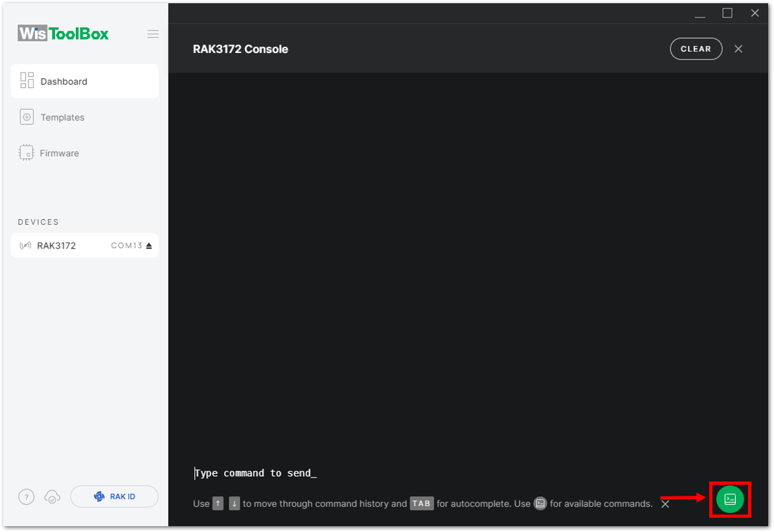Image resolution: width=774 pixels, height=532 pixels.
Task: Open help with question mark icon
Action: pos(27,497)
